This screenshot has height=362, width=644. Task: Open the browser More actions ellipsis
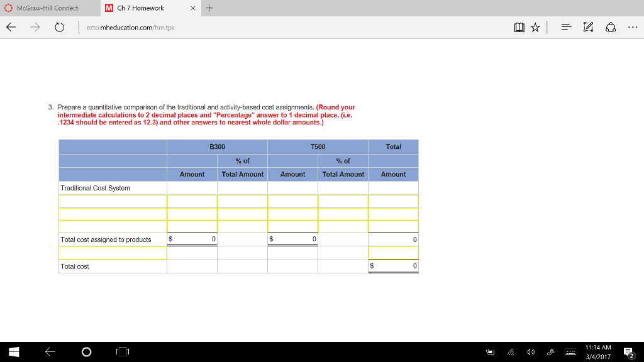tap(633, 28)
